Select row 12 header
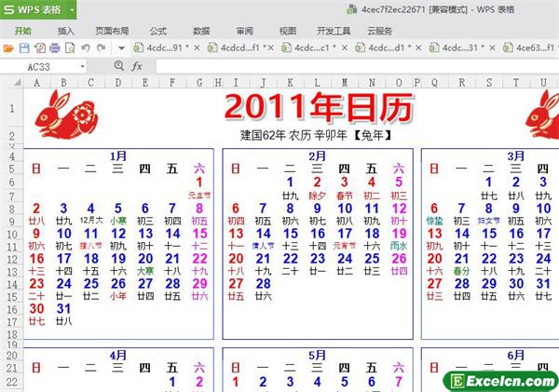The width and height of the screenshot is (559, 392). coord(11,259)
